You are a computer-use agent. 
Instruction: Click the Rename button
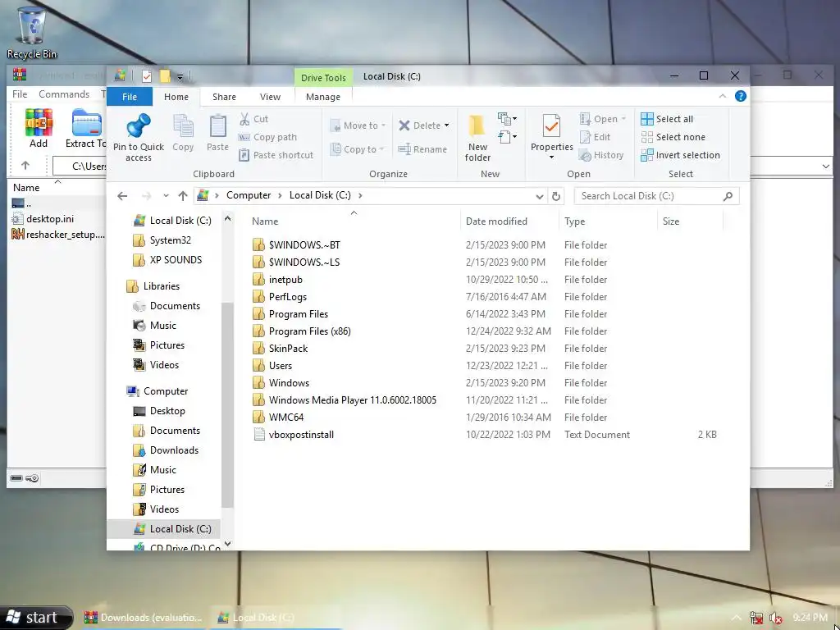point(423,149)
